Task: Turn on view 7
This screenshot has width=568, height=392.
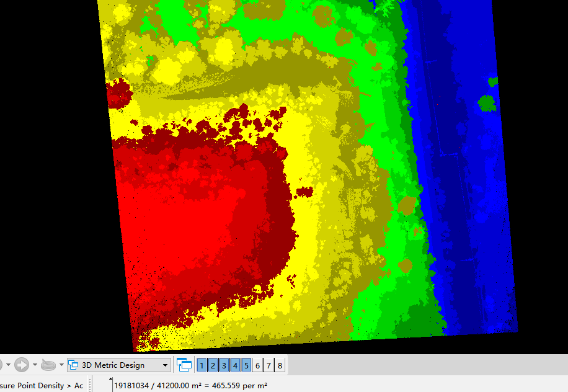Action: pos(268,365)
